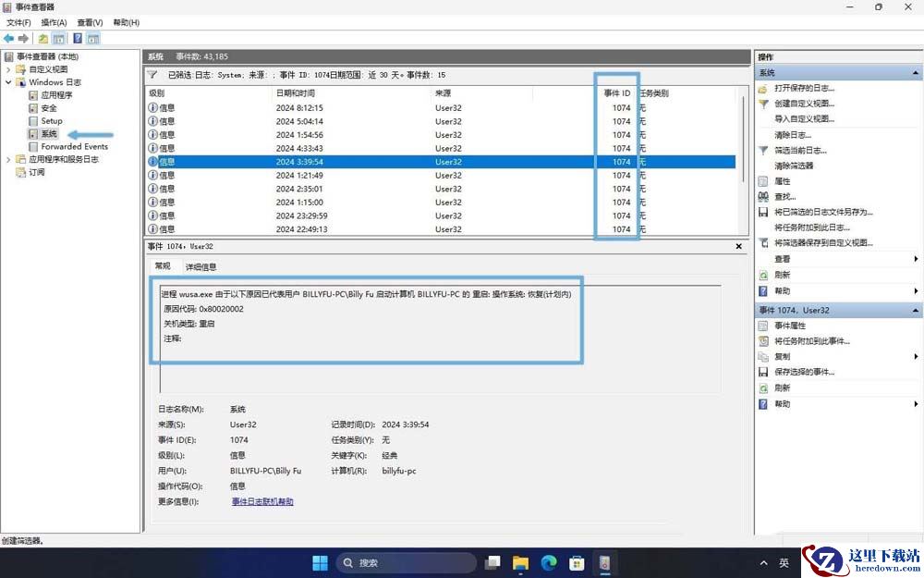
Task: Click the 英 input method tray indicator
Action: point(784,563)
